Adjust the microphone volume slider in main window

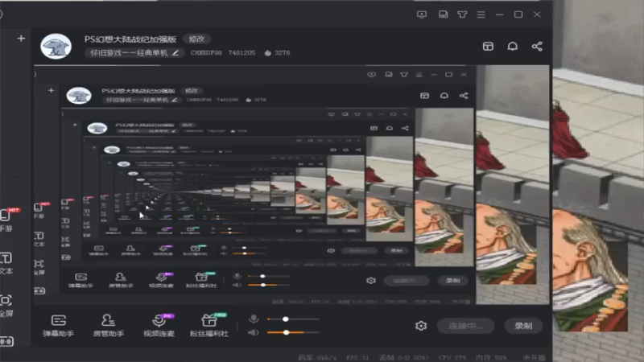pos(293,319)
